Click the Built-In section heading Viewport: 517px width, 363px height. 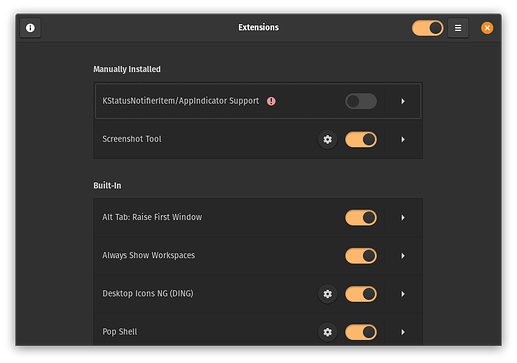[107, 186]
